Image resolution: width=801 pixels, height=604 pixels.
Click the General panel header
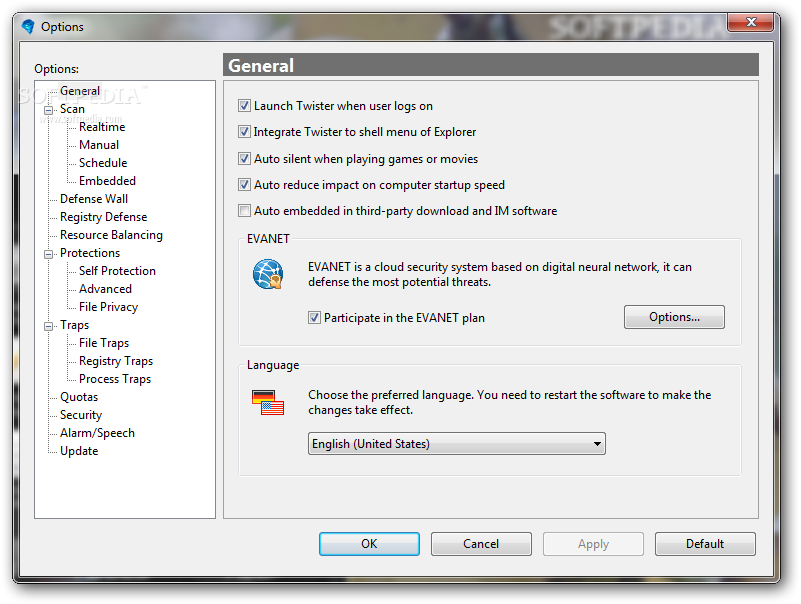click(490, 65)
